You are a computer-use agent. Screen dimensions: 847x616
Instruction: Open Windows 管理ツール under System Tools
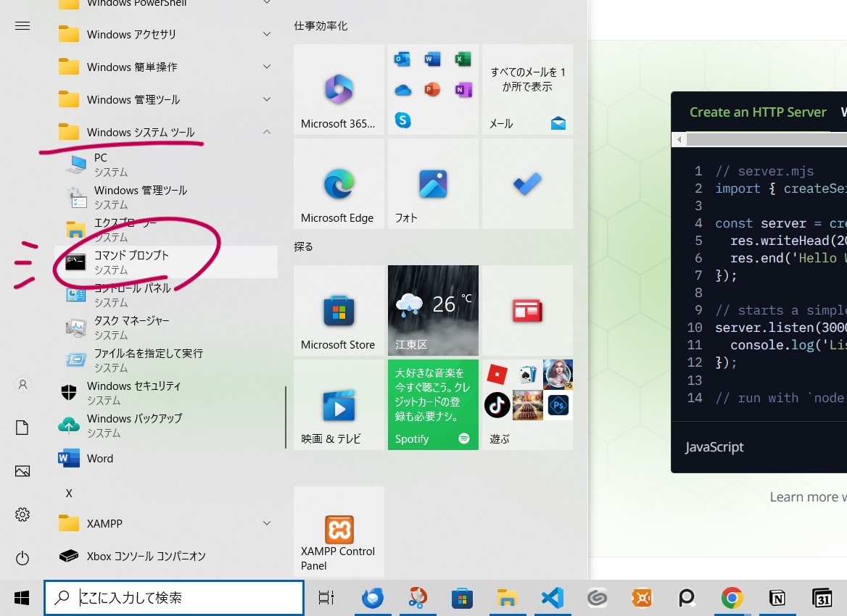tap(166, 197)
